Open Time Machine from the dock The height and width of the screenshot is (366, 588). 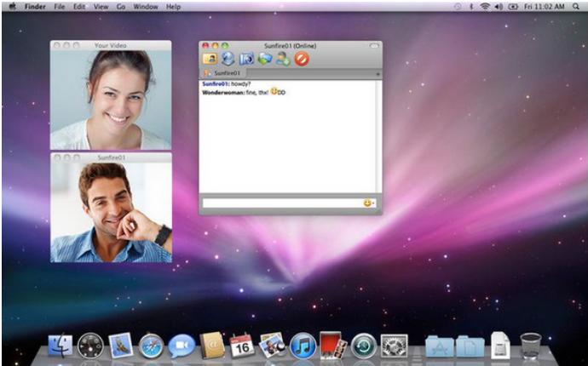(x=363, y=345)
